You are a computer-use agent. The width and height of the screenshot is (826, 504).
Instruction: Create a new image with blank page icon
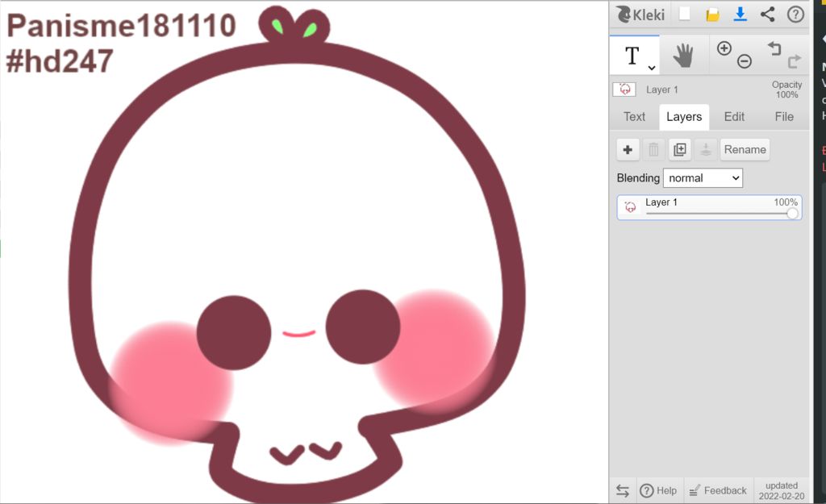pyautogui.click(x=685, y=14)
